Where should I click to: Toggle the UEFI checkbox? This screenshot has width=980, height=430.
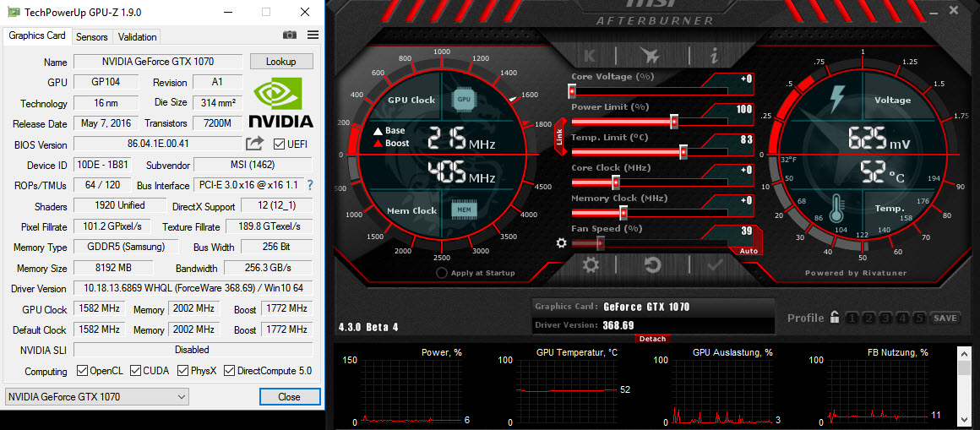pyautogui.click(x=280, y=144)
